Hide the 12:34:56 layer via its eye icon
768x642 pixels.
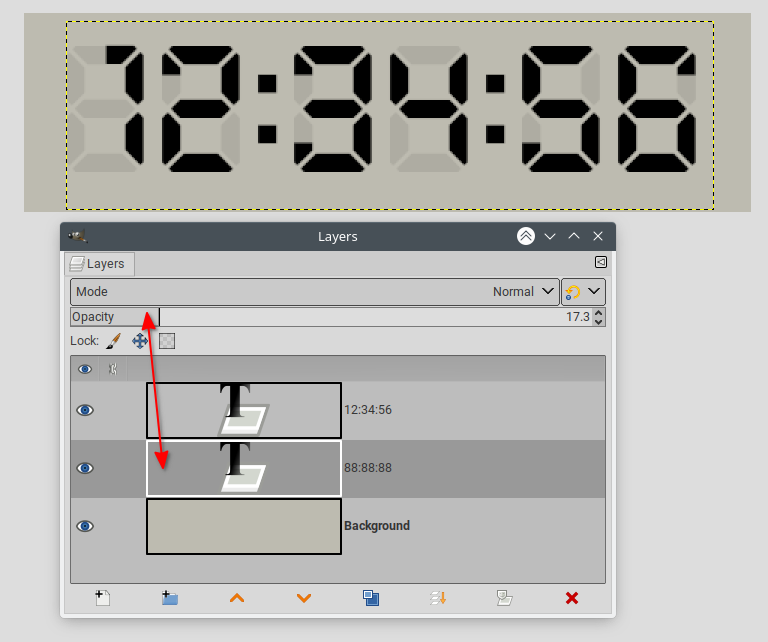tap(85, 410)
